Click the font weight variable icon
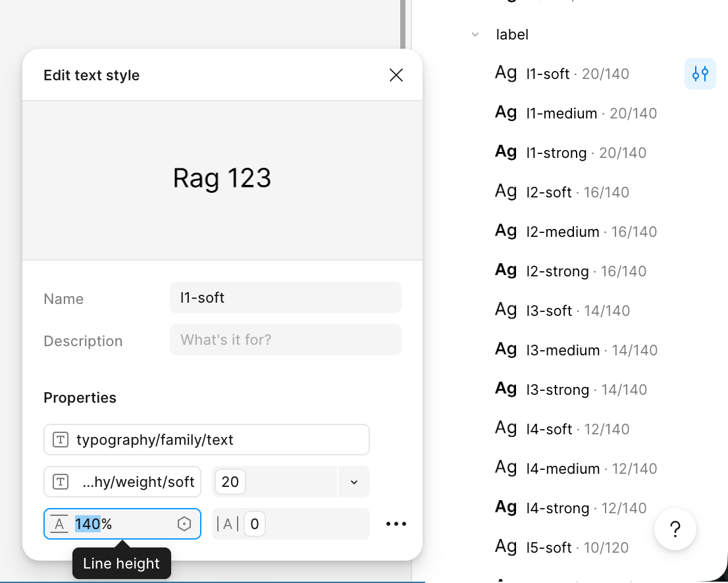728x583 pixels. 61,482
